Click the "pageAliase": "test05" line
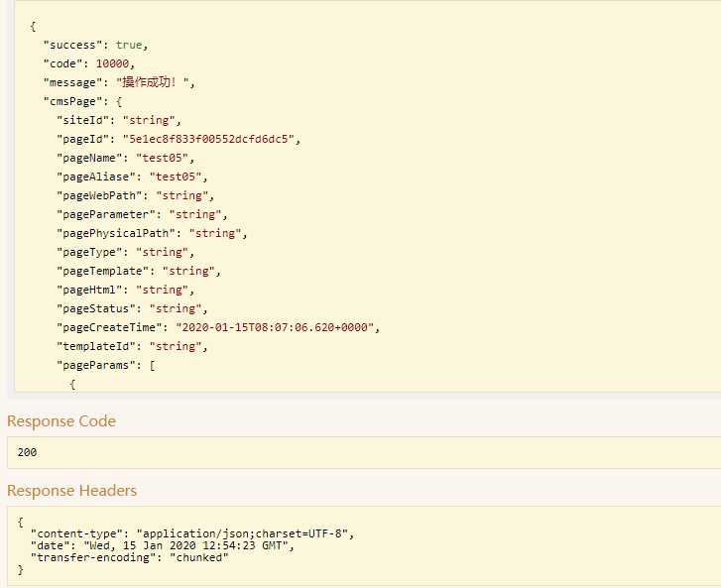The height and width of the screenshot is (588, 721). pos(133,177)
